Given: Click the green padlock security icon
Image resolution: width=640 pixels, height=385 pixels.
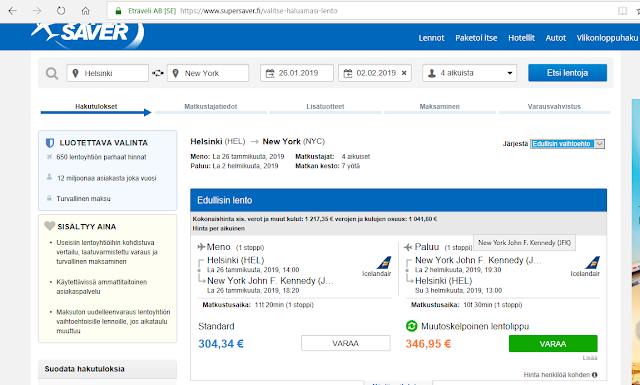Looking at the screenshot, I should (118, 11).
